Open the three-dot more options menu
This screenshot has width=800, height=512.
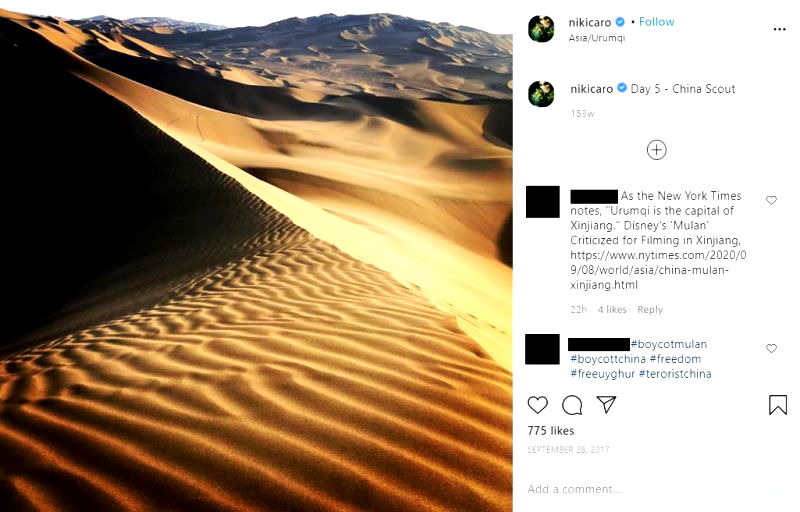coord(779,29)
